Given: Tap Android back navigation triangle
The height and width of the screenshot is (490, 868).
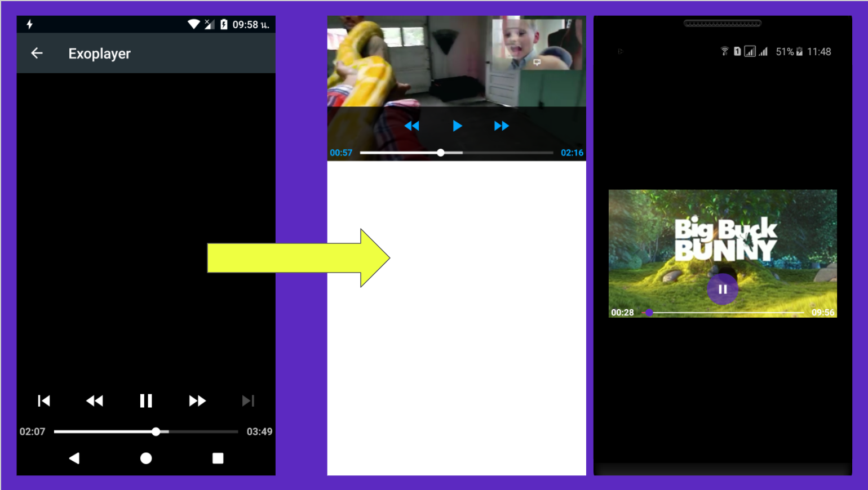Looking at the screenshot, I should click(x=74, y=458).
